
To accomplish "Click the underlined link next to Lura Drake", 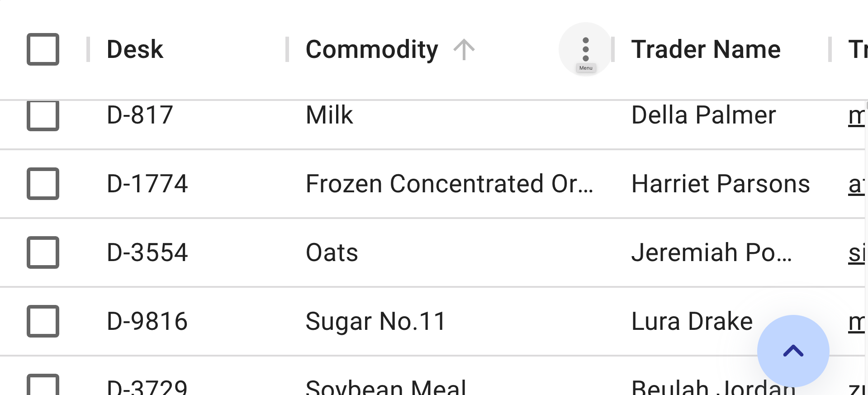I will click(x=858, y=321).
